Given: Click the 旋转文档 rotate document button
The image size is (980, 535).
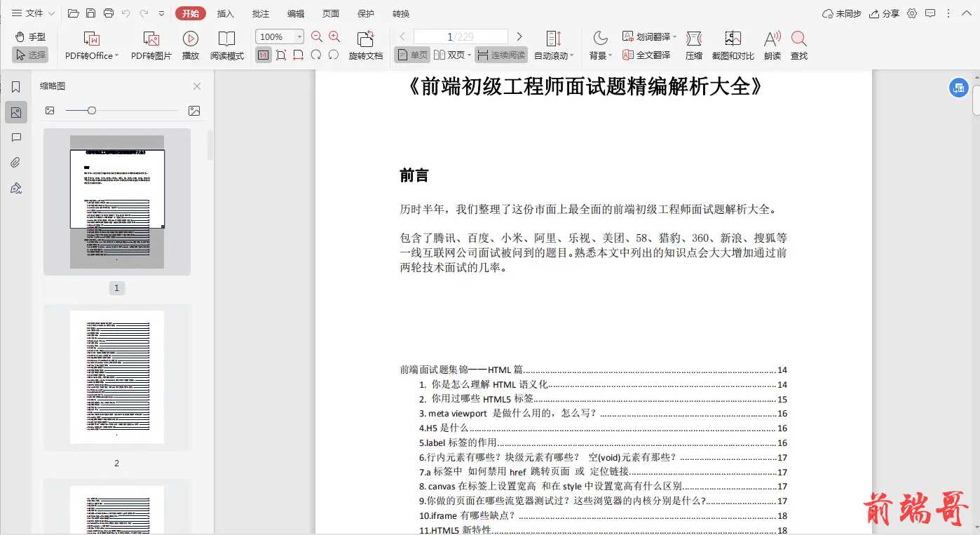Looking at the screenshot, I should point(366,46).
